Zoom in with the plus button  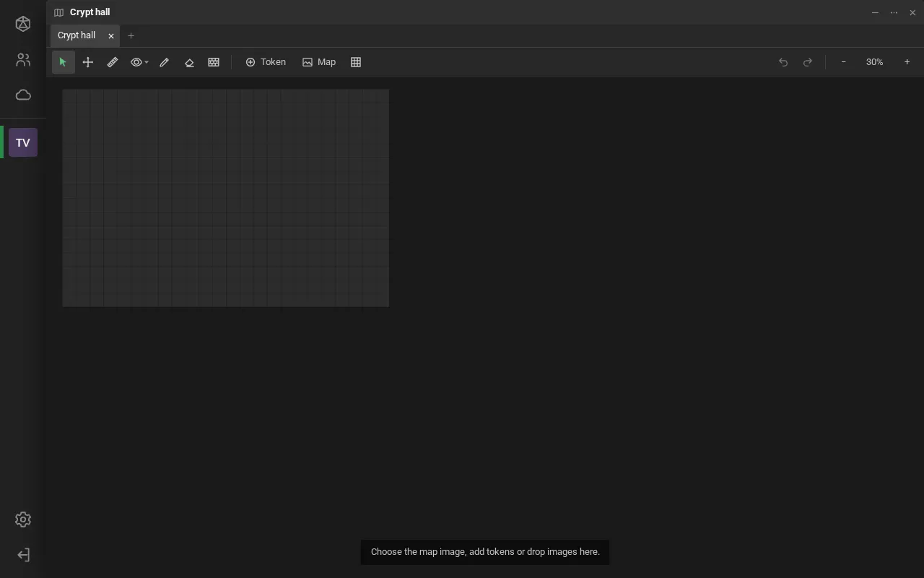click(907, 62)
